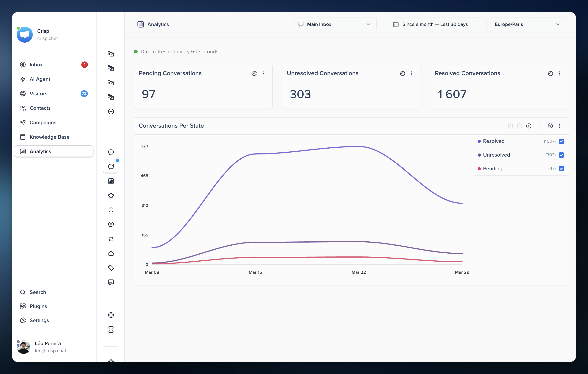Click the Search option in the sidebar

pos(38,292)
